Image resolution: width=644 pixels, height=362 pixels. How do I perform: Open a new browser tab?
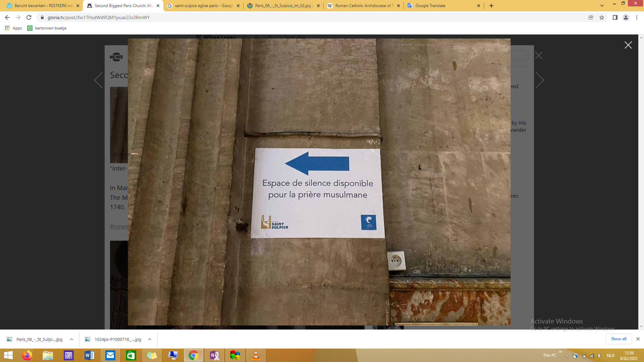pyautogui.click(x=491, y=6)
